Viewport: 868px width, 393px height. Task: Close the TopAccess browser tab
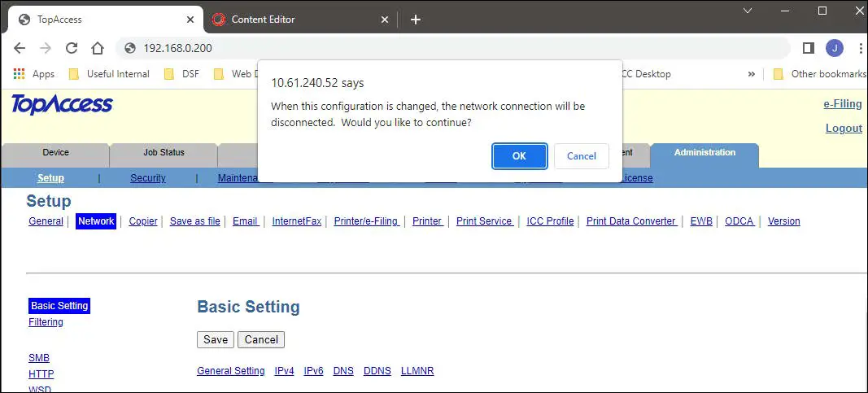(x=190, y=20)
